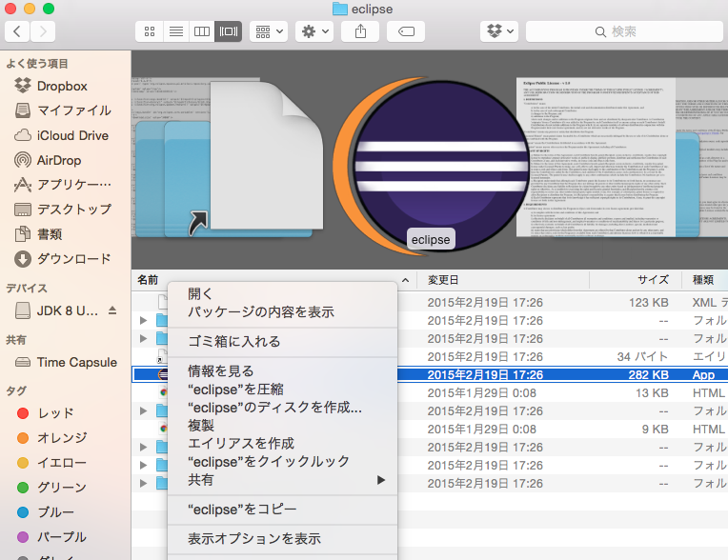
Task: Choose “eclipse”をクイックルック from the menu
Action: [x=282, y=462]
